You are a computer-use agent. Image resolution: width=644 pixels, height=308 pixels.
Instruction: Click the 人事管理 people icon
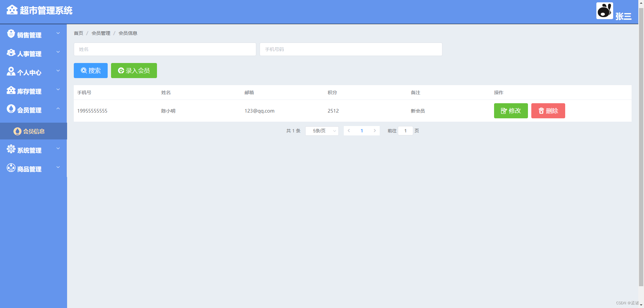[11, 53]
